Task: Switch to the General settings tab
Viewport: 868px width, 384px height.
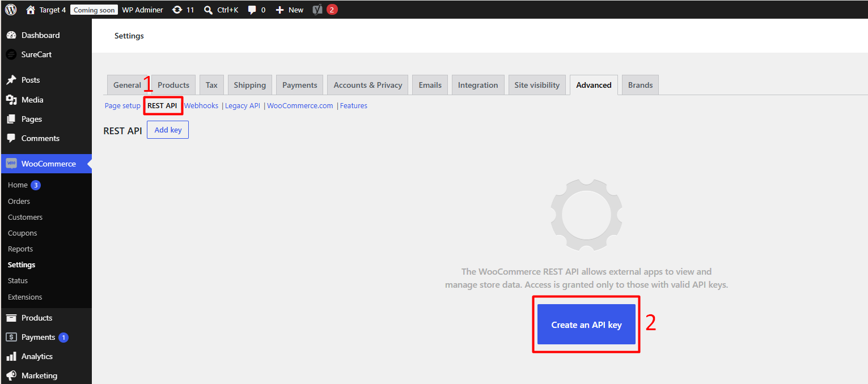Action: click(127, 85)
